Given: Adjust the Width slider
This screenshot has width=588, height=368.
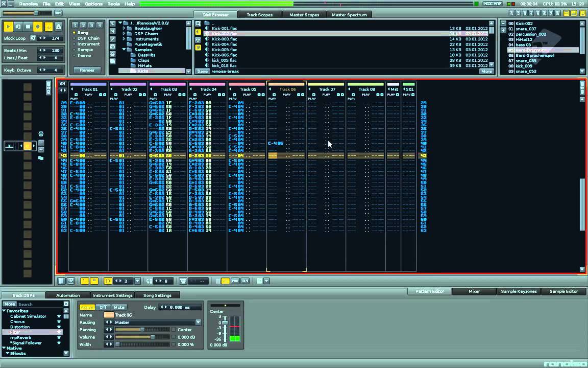Looking at the screenshot, I should [142, 344].
